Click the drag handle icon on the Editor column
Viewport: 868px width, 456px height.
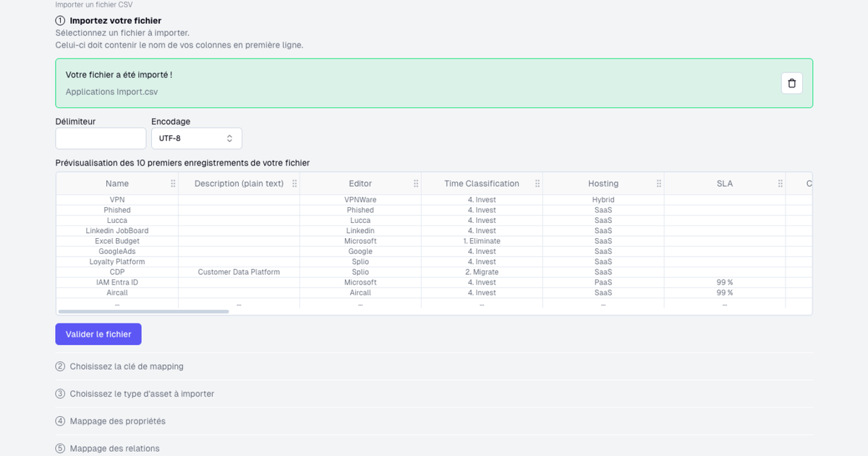pyautogui.click(x=416, y=184)
